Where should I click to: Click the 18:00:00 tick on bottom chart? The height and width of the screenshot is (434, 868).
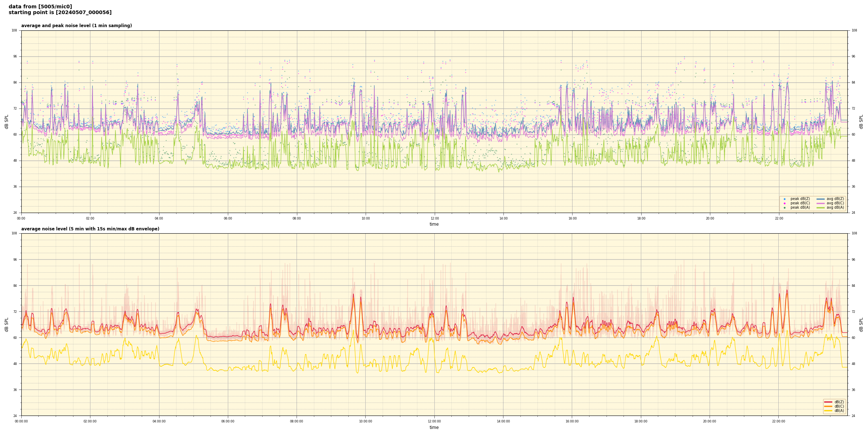[x=641, y=421]
